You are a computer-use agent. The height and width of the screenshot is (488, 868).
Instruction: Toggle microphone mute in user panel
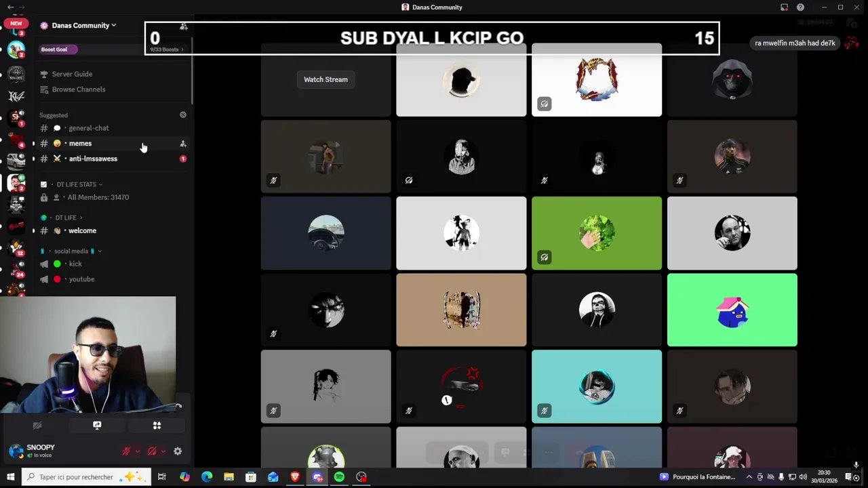coord(126,451)
